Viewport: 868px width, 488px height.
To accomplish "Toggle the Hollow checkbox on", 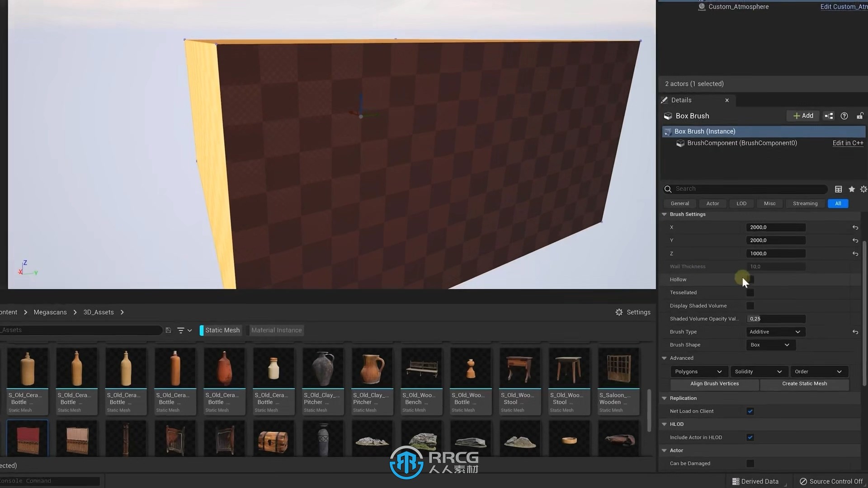I will coord(750,279).
